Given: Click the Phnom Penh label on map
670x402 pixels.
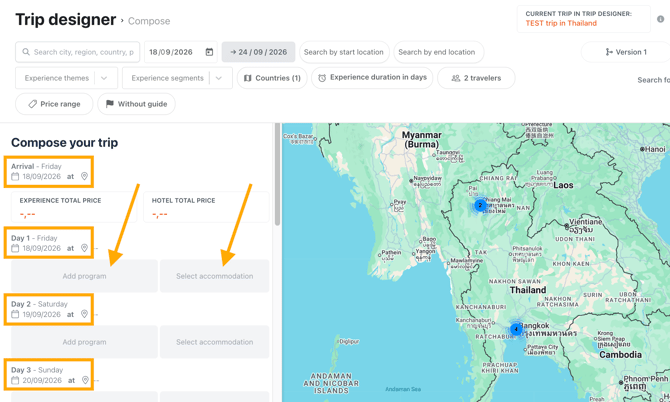Looking at the screenshot, I should 645,379.
